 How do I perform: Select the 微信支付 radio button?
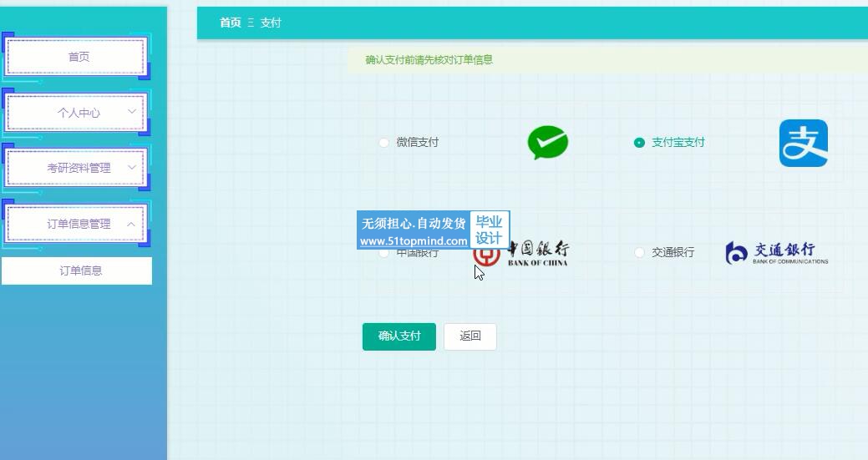click(x=383, y=143)
